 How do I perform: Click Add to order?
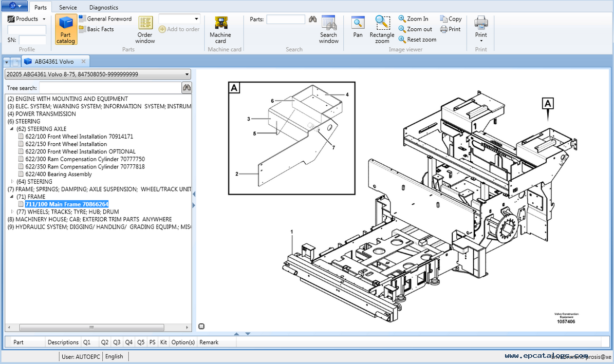click(x=179, y=29)
